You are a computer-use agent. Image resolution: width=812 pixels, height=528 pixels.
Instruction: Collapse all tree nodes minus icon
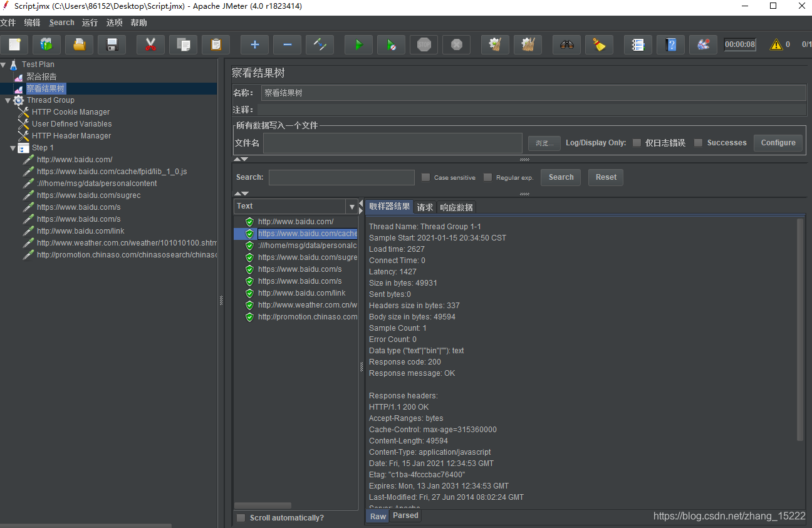287,44
